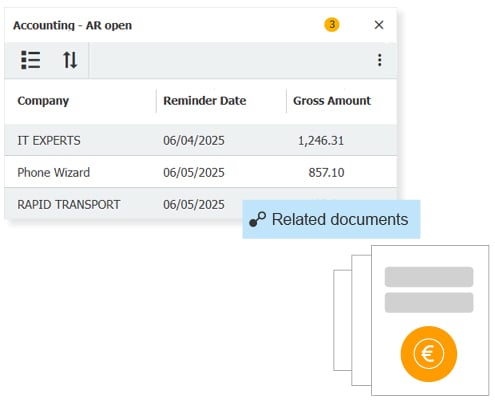Image resolution: width=495 pixels, height=400 pixels.
Task: Open the list view icon in toolbar
Action: pyautogui.click(x=31, y=60)
